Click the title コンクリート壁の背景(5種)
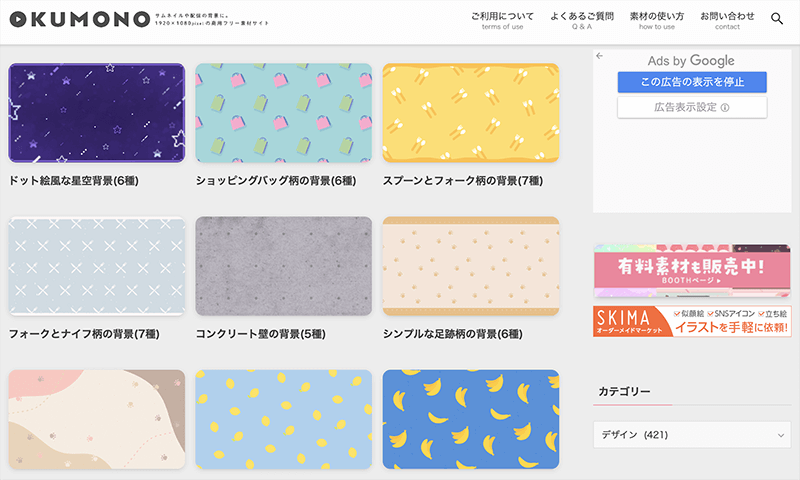 coord(261,334)
